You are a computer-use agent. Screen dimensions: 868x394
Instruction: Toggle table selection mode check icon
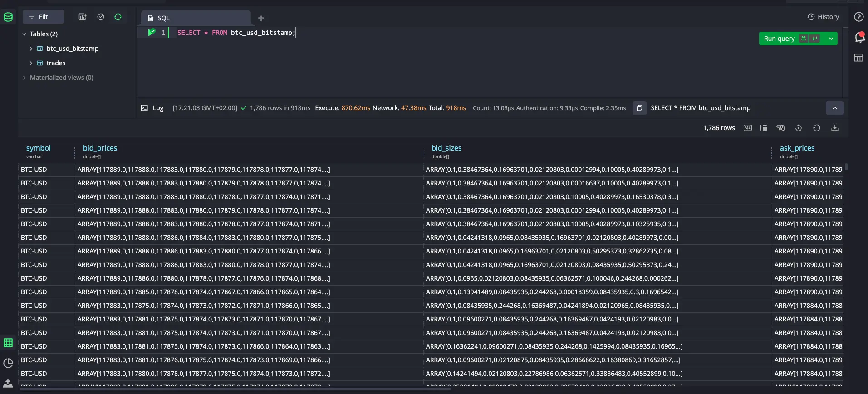(x=101, y=17)
